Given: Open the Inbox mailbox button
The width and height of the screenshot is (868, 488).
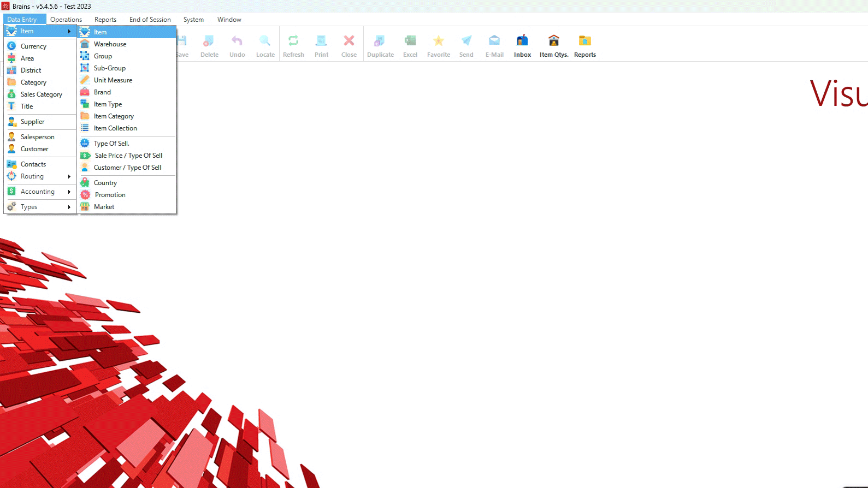Looking at the screenshot, I should (522, 46).
